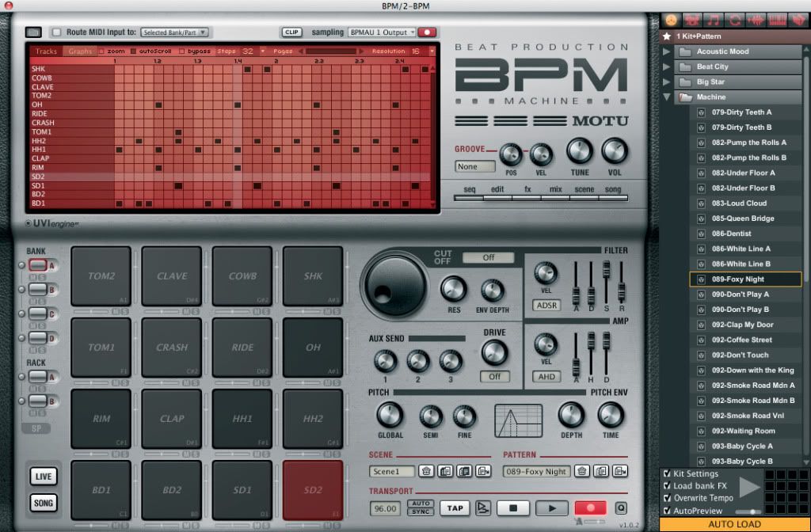Uncheck AutoPreview option
This screenshot has width=811, height=532.
(x=667, y=511)
